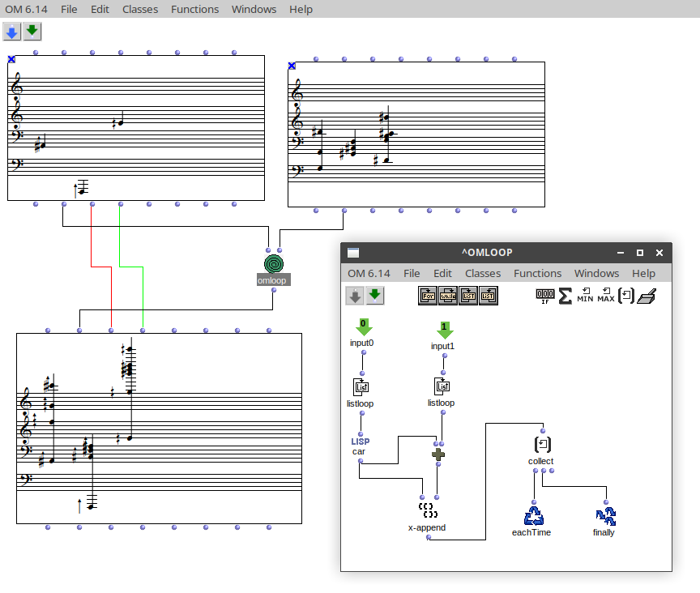Select the listloop box under input1
This screenshot has height=593, width=700.
click(x=442, y=386)
